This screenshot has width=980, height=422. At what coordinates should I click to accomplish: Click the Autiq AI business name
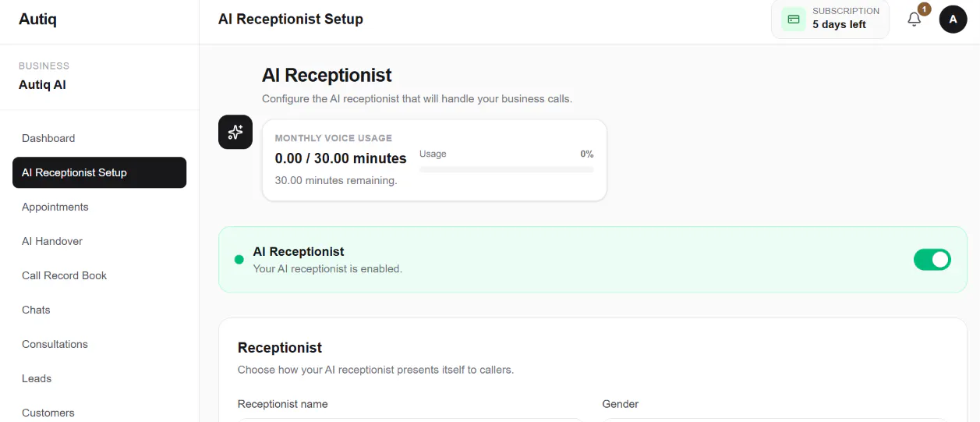[42, 84]
